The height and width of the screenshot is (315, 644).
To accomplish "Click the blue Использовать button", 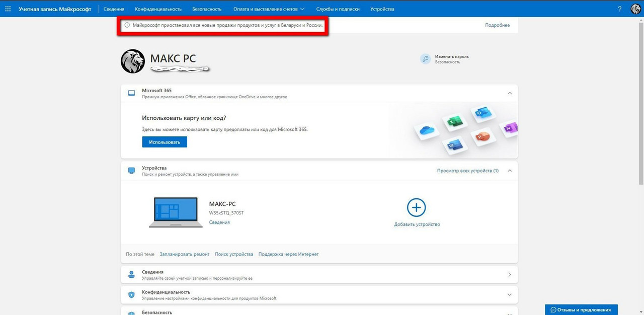I will (165, 142).
